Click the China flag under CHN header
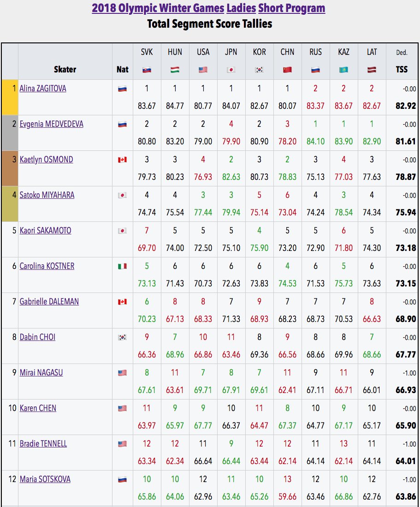This screenshot has height=507, width=420. click(x=287, y=70)
